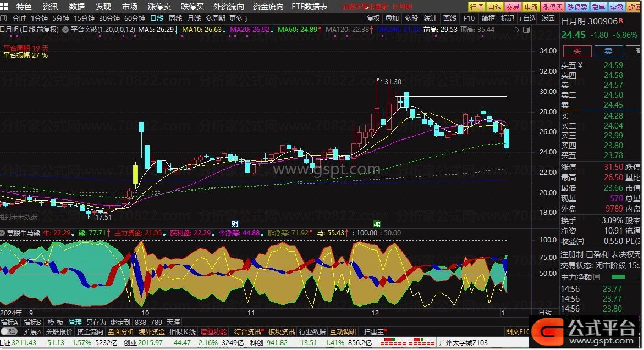This screenshot has width=644, height=350.
Task: Toggle right side panel icon above chart
Action: click(526, 30)
